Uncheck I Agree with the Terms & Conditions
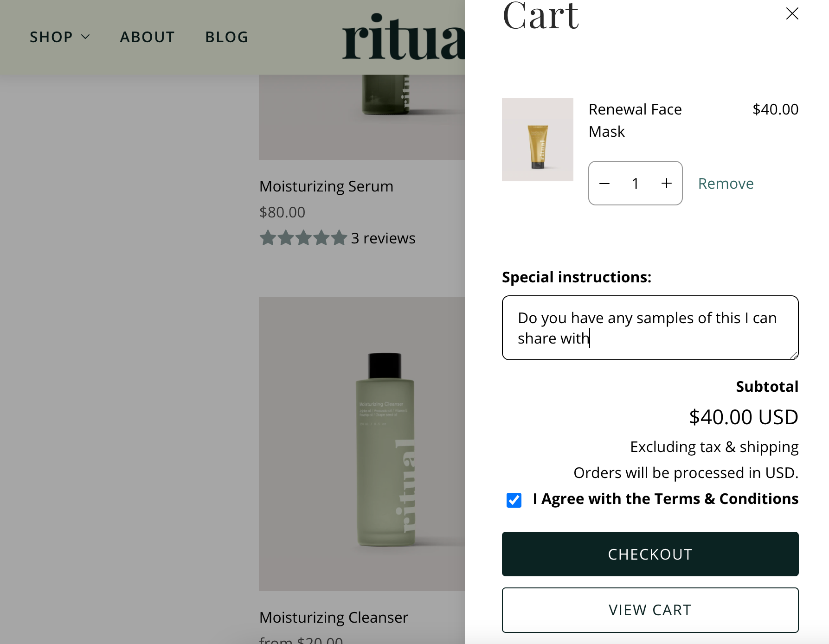829x644 pixels. coord(514,500)
